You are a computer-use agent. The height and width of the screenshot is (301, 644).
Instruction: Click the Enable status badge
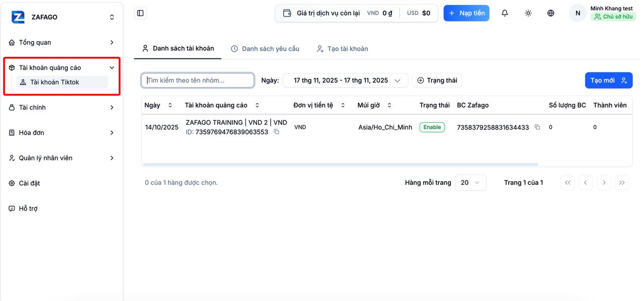(432, 127)
